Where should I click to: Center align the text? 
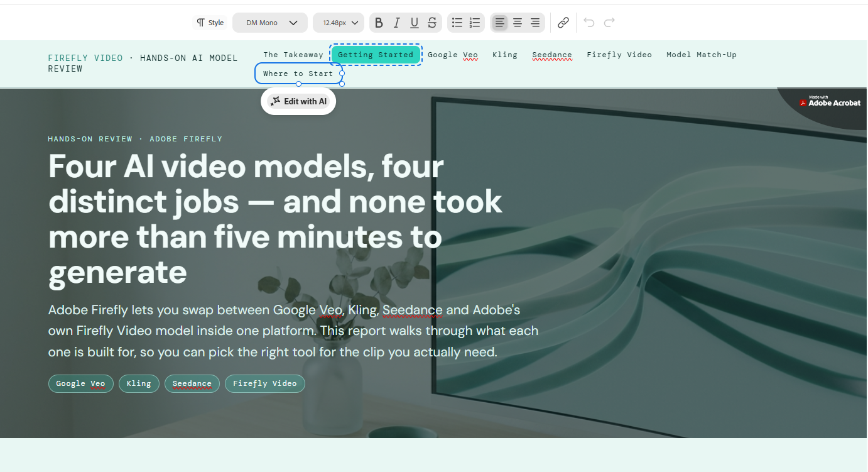click(518, 23)
